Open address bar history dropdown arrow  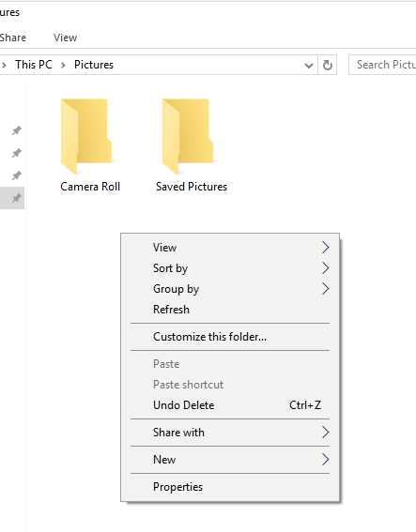(309, 65)
